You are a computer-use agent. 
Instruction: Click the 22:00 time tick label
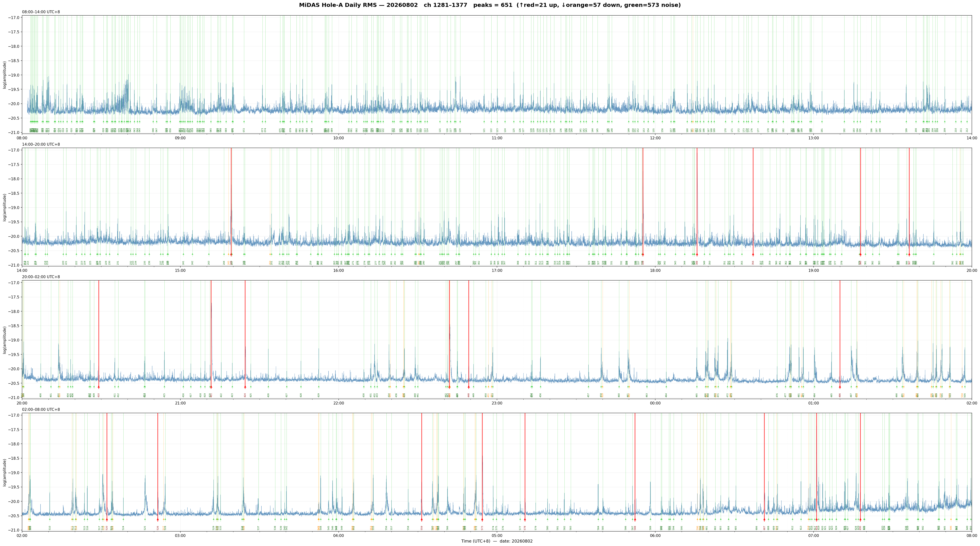pyautogui.click(x=339, y=403)
